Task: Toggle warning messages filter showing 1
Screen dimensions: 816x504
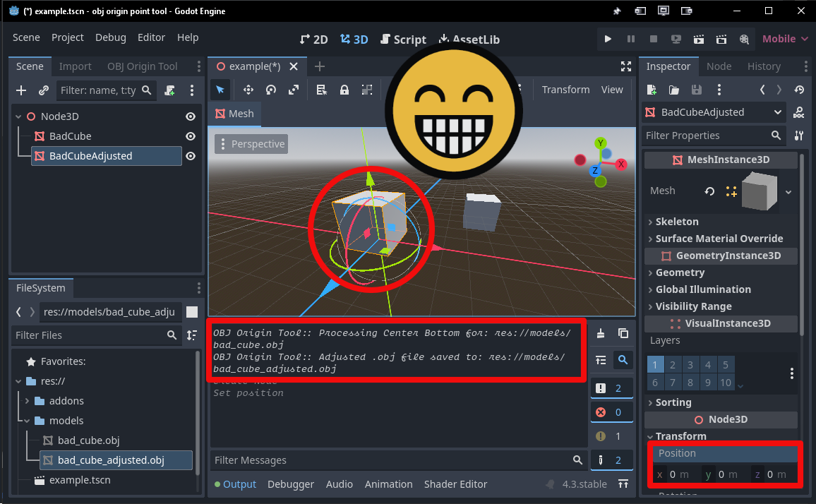Action: (611, 436)
